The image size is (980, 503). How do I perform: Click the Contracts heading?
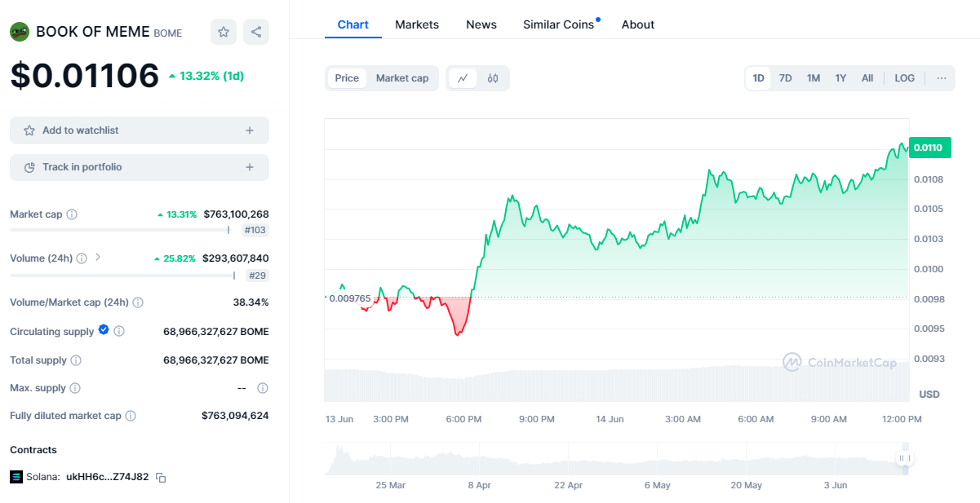33,450
